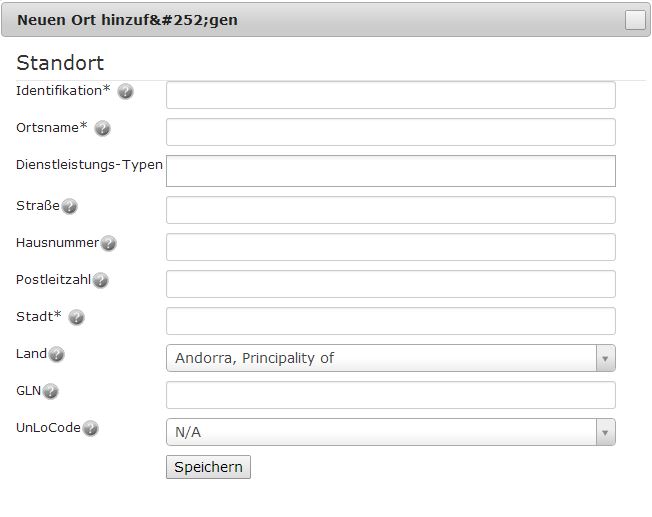
Task: Focus the GLN input box
Action: 390,395
